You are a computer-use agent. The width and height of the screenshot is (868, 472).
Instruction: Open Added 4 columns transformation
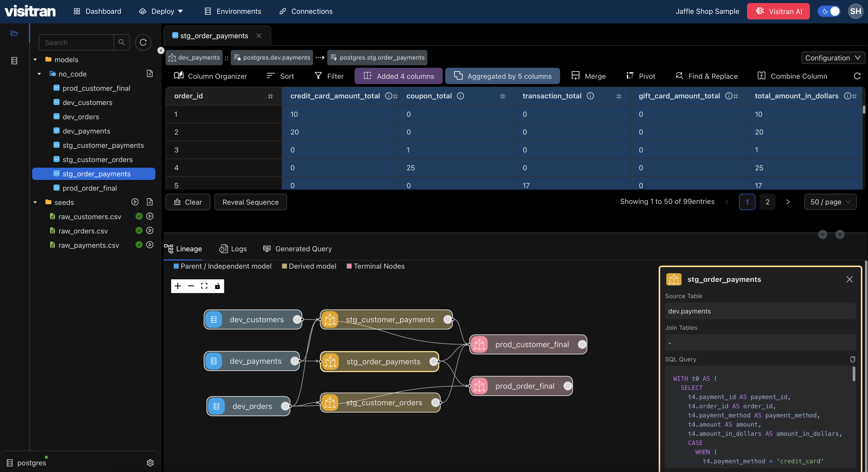[x=398, y=76]
